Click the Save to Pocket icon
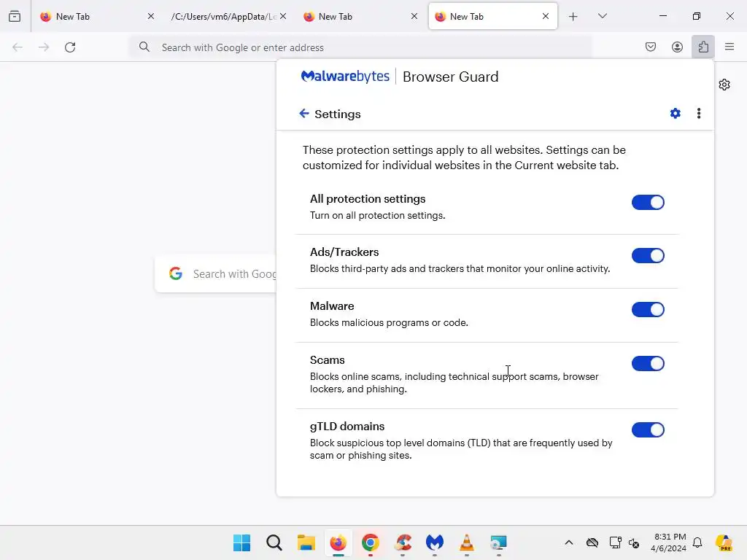747x560 pixels. click(x=650, y=47)
